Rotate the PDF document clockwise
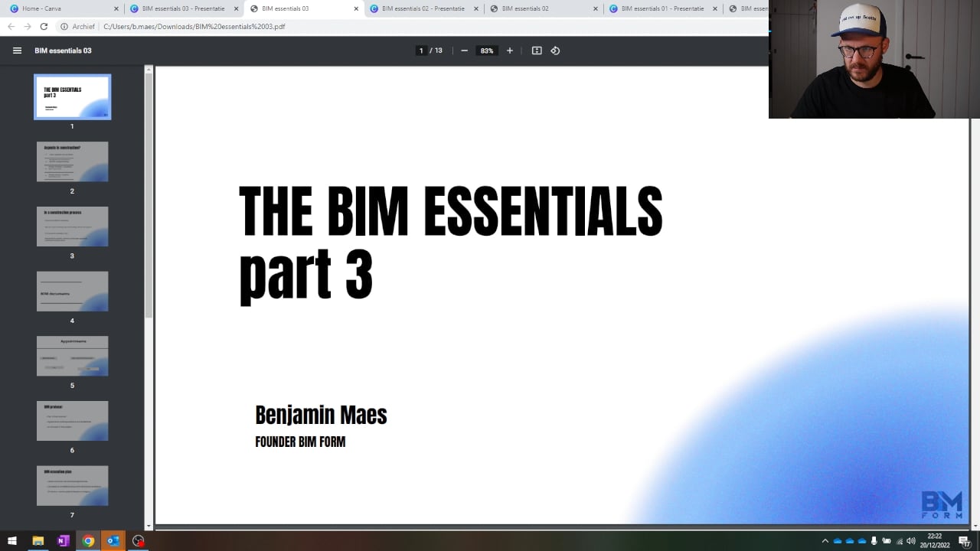 pos(555,51)
